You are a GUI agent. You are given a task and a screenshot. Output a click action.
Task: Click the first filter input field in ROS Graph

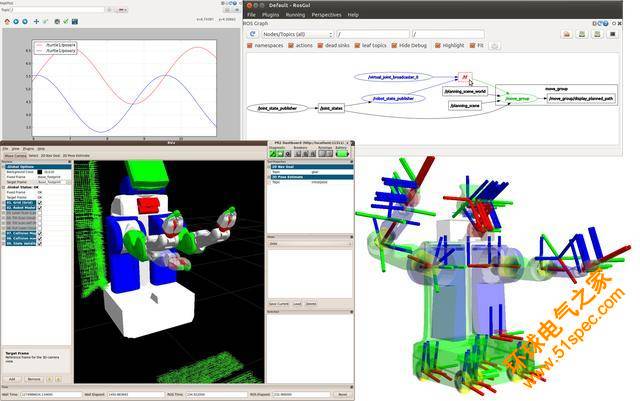tap(373, 34)
